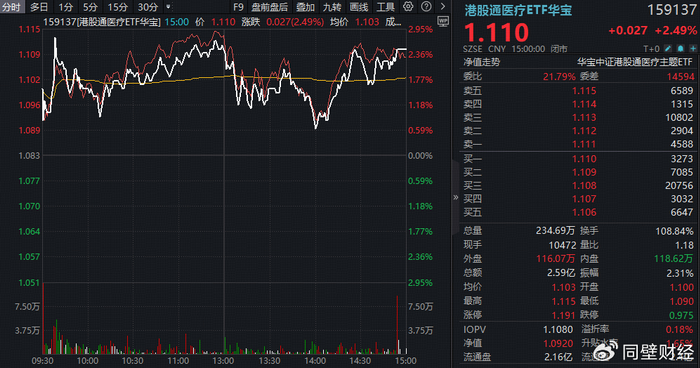Screen dimensions: 700x368
Task: Select the 5分 chart period
Action: 90,7
